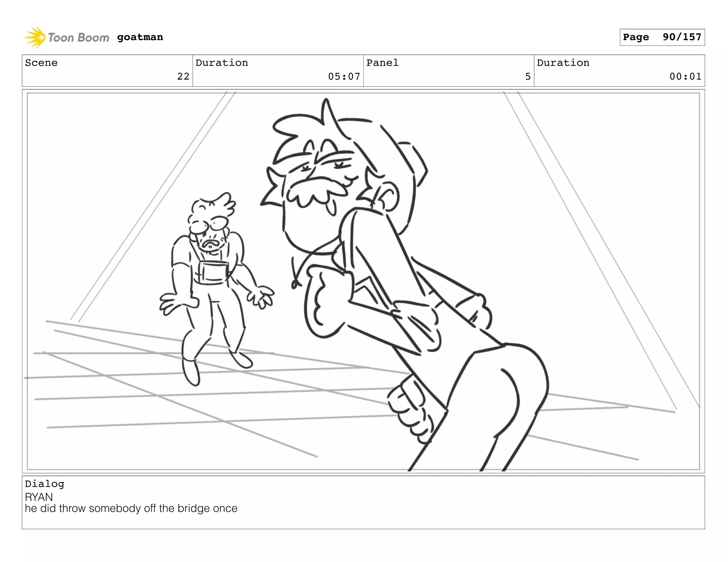Select the scene duration value 05:07
Viewport: 728px width, 562px height.
(x=344, y=76)
